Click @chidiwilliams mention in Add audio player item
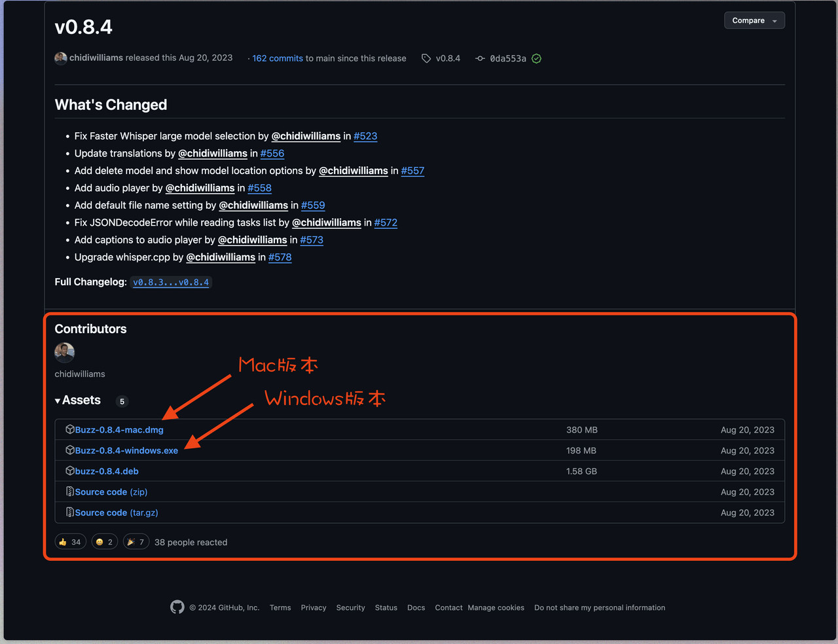 coord(200,188)
